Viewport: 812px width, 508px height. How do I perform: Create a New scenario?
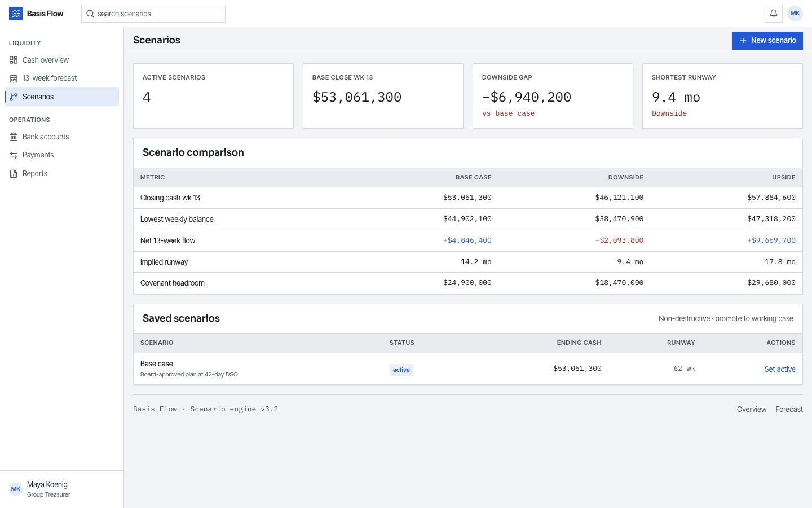pyautogui.click(x=767, y=41)
